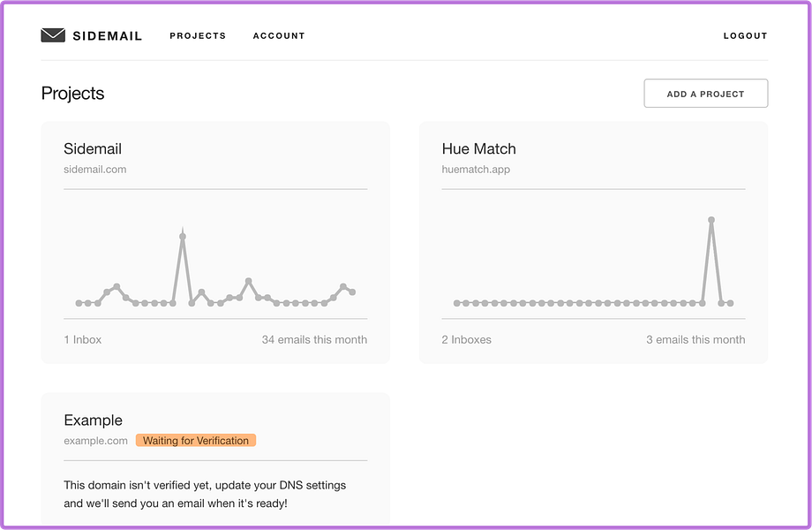
Task: Open the Hue Match project title
Action: click(478, 148)
